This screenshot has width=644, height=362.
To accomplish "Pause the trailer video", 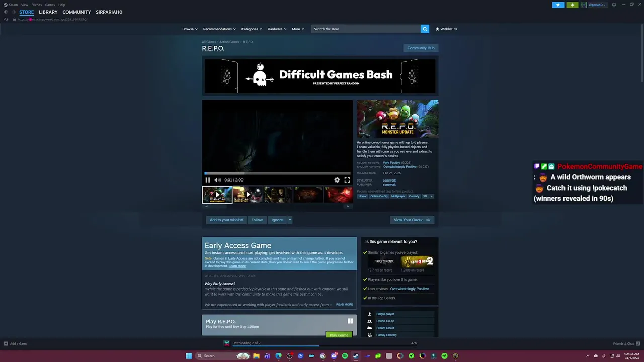I will [x=207, y=180].
